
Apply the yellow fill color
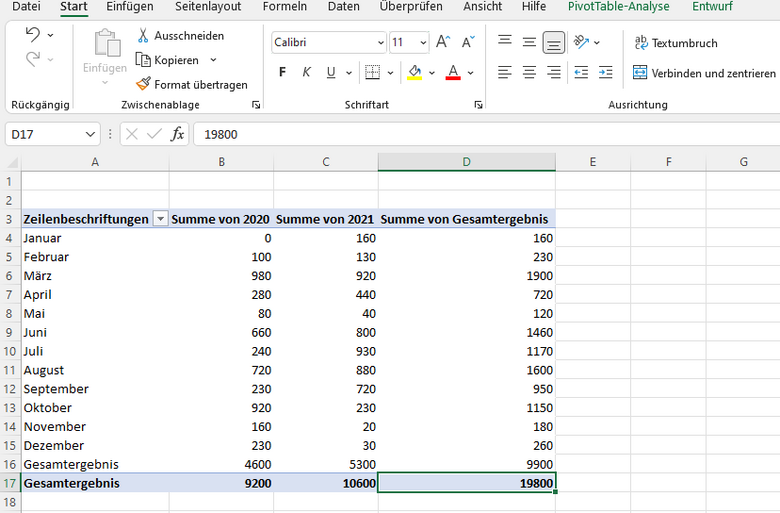point(415,73)
